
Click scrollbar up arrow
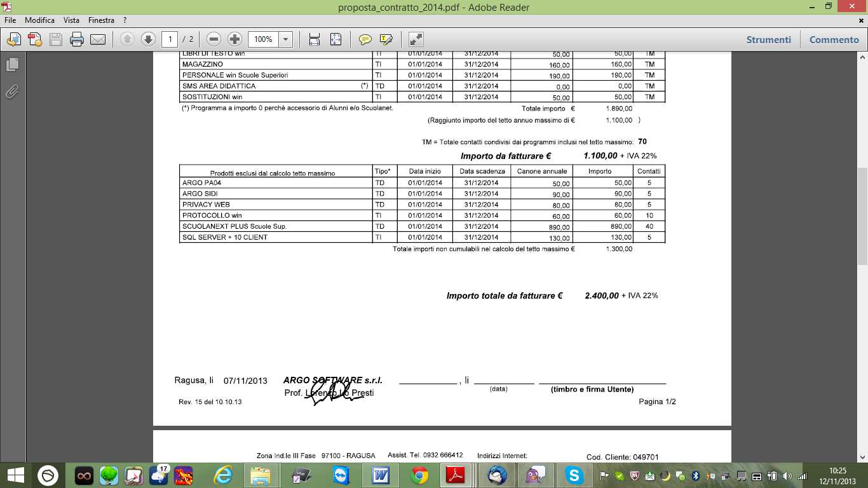pyautogui.click(x=863, y=57)
